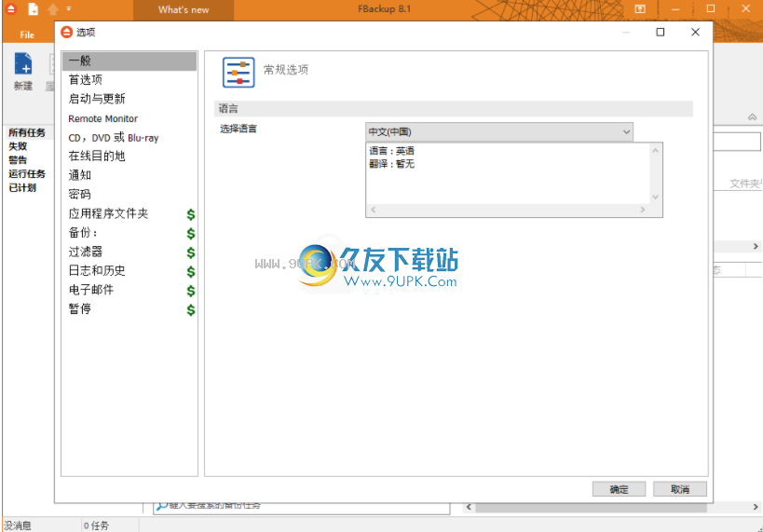Select 备份 option in list
This screenshot has width=763, height=532.
(83, 233)
